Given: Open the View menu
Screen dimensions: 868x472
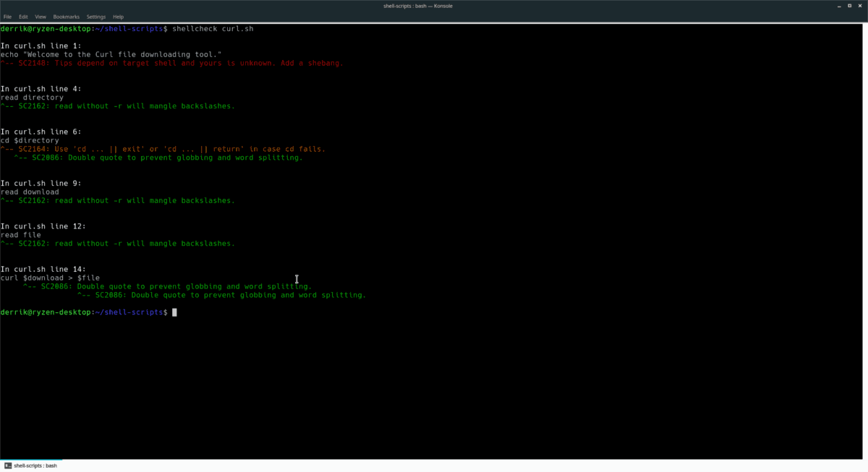Looking at the screenshot, I should coord(41,17).
